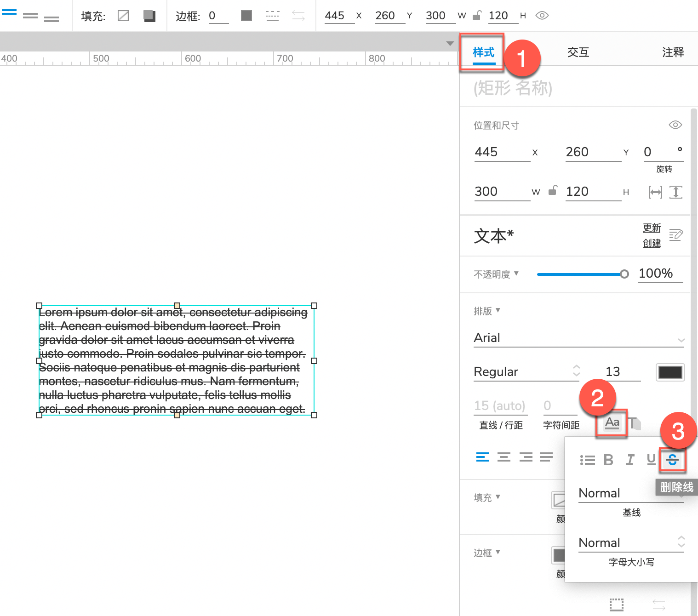Apply bold formatting to the text
The height and width of the screenshot is (616, 698).
point(608,460)
